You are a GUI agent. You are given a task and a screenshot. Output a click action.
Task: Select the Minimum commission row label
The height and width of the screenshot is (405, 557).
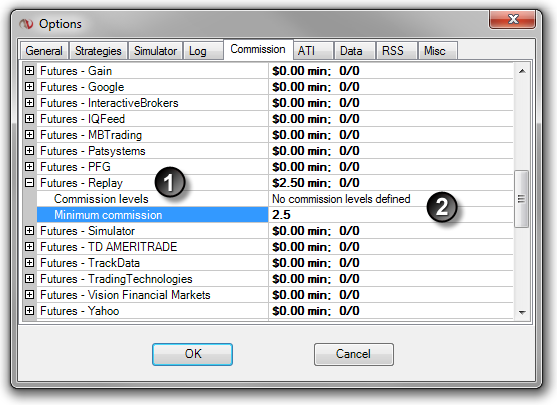[152, 215]
